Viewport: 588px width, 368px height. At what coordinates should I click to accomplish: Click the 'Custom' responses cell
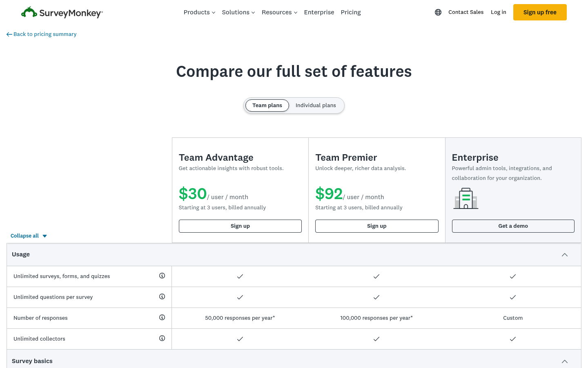tap(513, 318)
